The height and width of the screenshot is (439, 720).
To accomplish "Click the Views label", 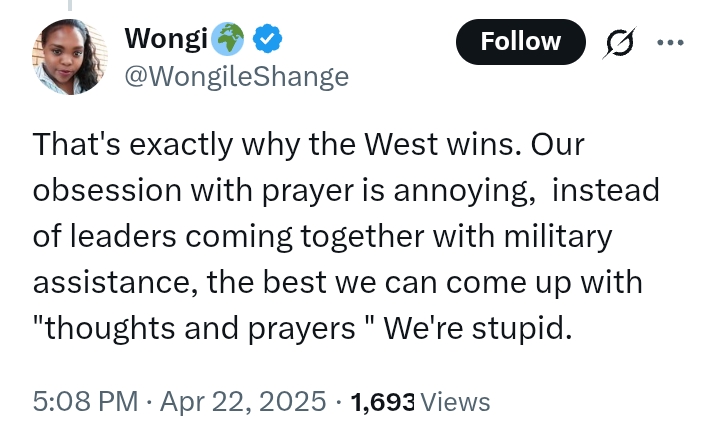I will [x=455, y=402].
